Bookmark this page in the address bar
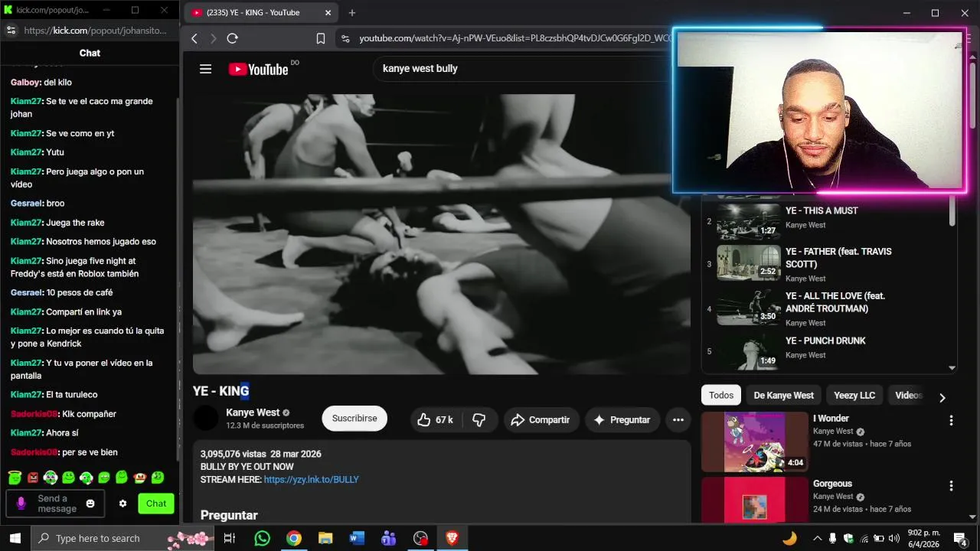 (x=321, y=38)
